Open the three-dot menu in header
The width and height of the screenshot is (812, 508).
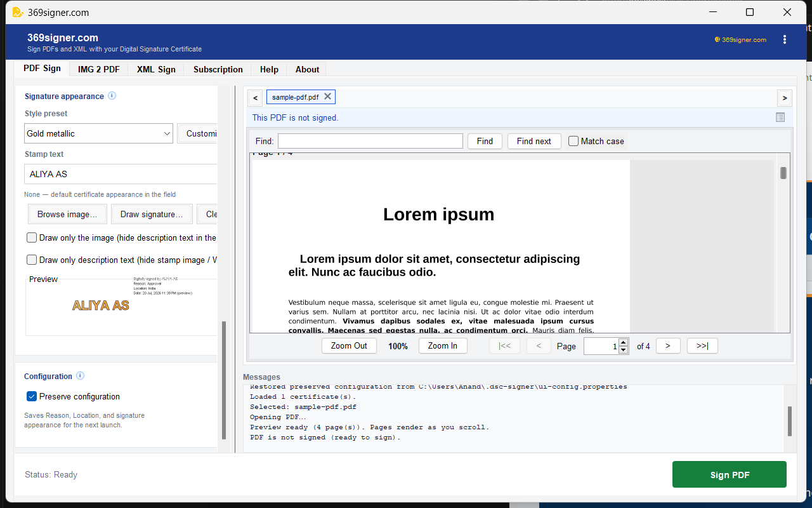click(785, 39)
